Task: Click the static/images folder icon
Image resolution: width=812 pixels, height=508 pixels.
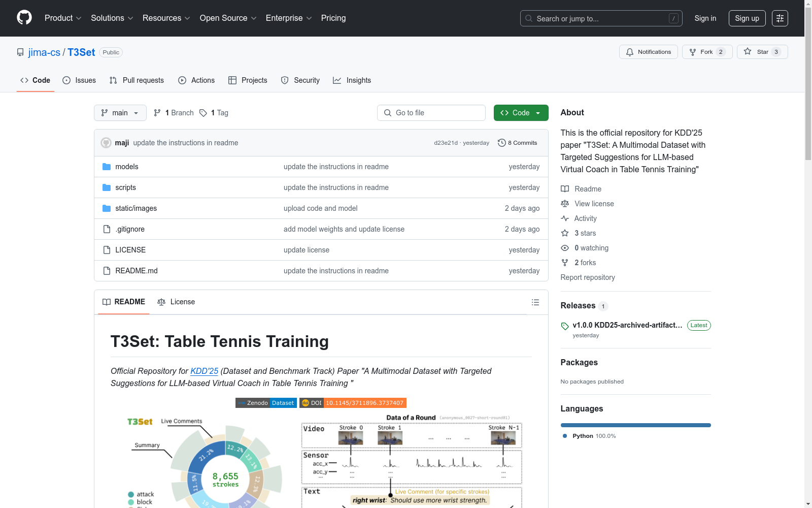Action: click(107, 208)
